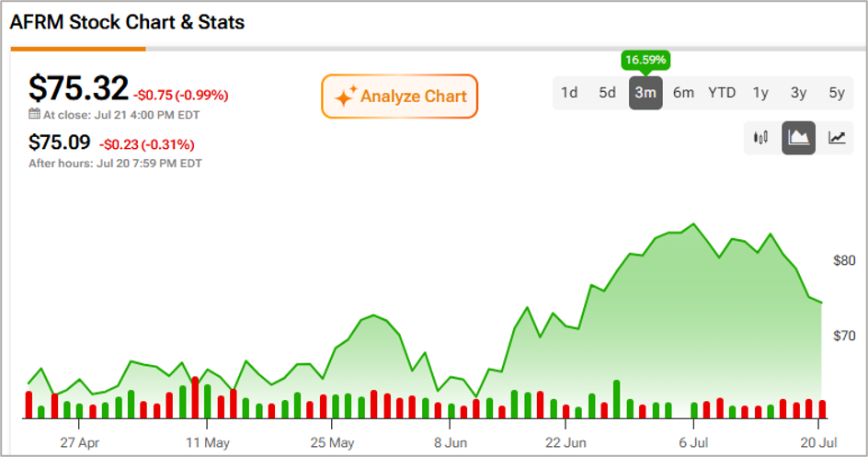Switch to candlestick chart view
The width and height of the screenshot is (868, 457).
pyautogui.click(x=760, y=137)
